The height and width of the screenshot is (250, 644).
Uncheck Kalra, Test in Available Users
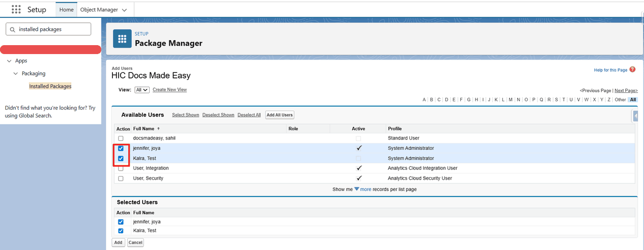121,158
